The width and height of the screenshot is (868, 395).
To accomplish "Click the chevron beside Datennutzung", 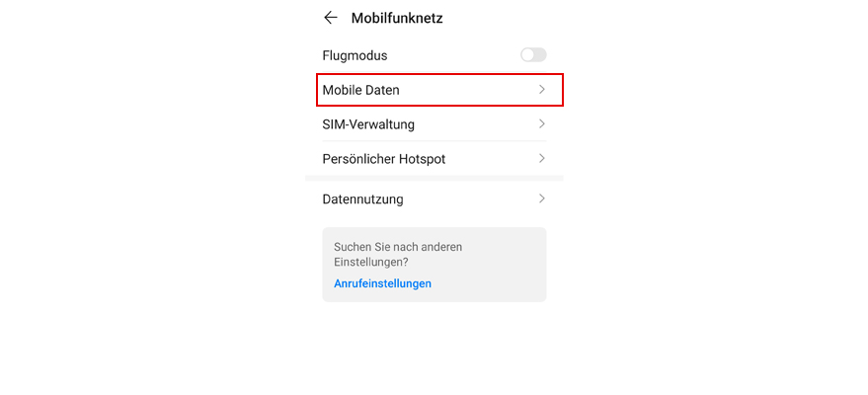I will click(x=542, y=198).
